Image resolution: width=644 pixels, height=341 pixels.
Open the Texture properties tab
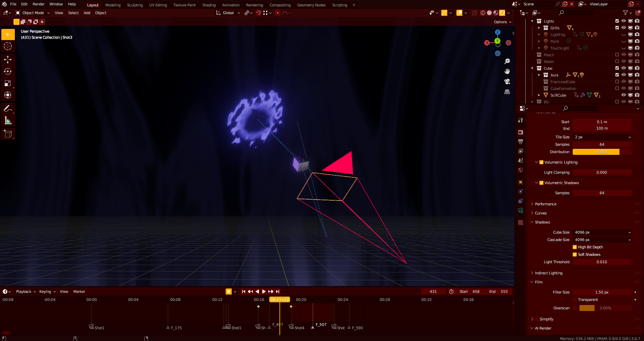point(521,223)
